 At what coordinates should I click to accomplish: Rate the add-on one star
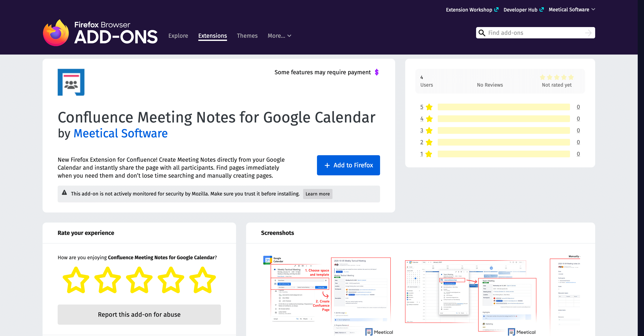click(x=76, y=280)
